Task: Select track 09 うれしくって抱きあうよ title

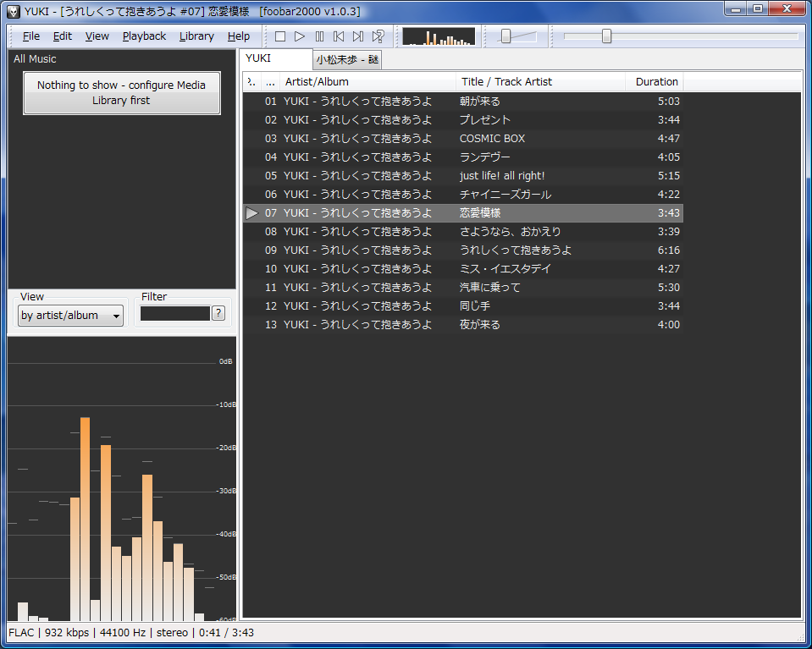Action: pos(516,250)
